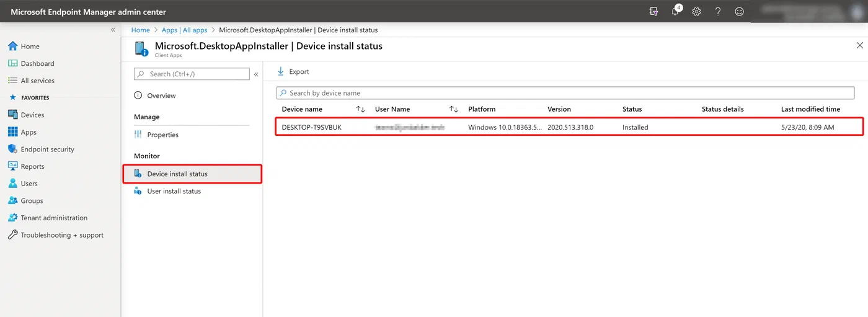Click the Microsoft.DesktopAppInstaller app icon in the header

(x=141, y=48)
